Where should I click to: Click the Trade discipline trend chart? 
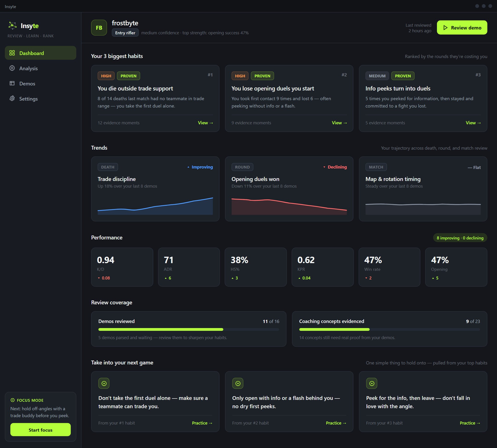[155, 206]
